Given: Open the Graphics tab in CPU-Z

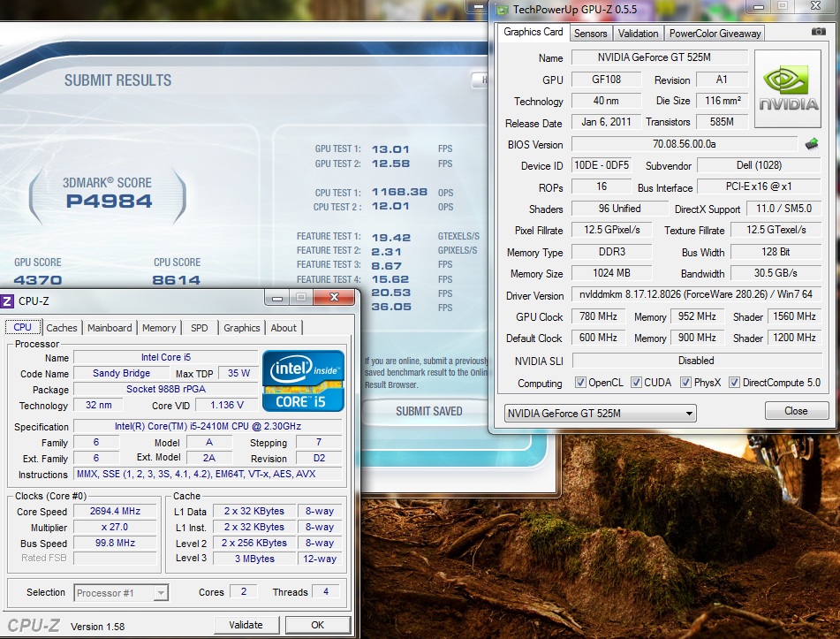Looking at the screenshot, I should point(242,328).
